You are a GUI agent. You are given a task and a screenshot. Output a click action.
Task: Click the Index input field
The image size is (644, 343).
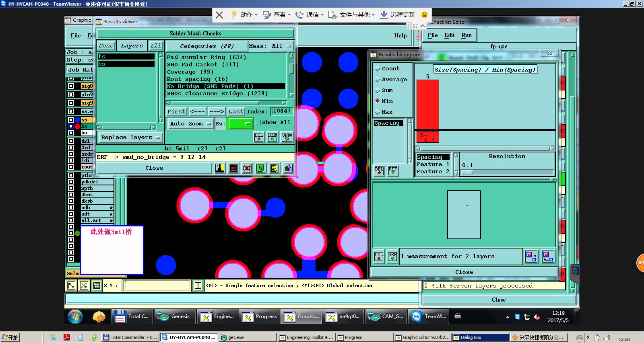[281, 111]
